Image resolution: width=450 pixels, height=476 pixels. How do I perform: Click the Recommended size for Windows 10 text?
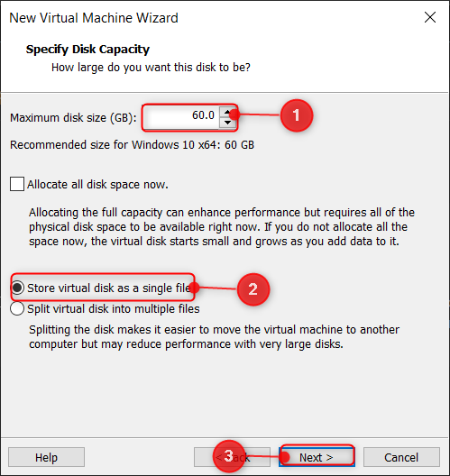pos(132,145)
